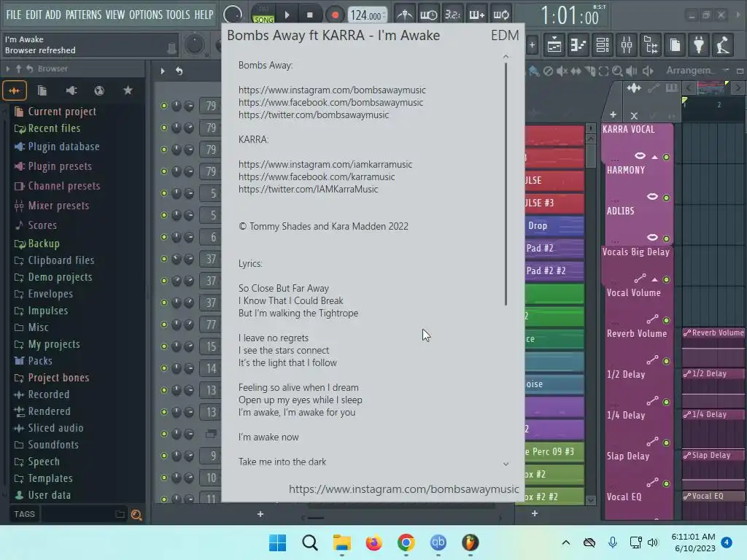Image resolution: width=747 pixels, height=560 pixels.
Task: Click the channel rack undo arrow icon
Action: tap(179, 71)
